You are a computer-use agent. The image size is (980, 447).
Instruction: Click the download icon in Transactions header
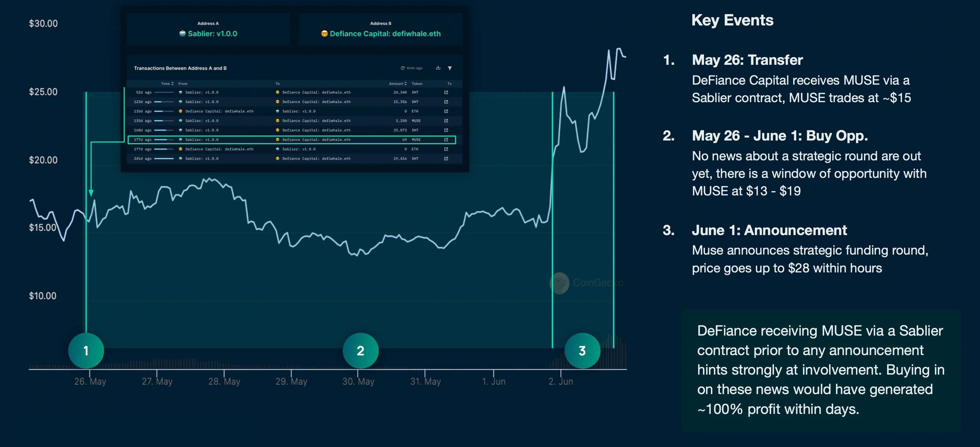(x=438, y=68)
